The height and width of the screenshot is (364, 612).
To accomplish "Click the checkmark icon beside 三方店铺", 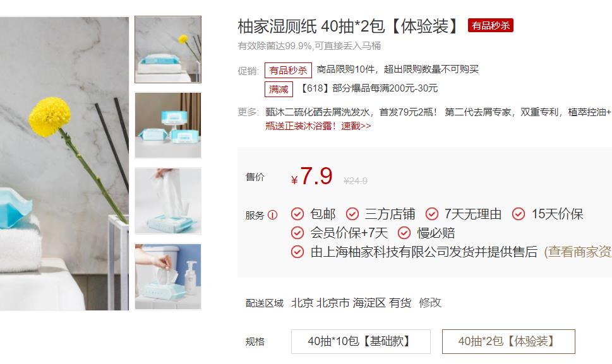I will 352,214.
